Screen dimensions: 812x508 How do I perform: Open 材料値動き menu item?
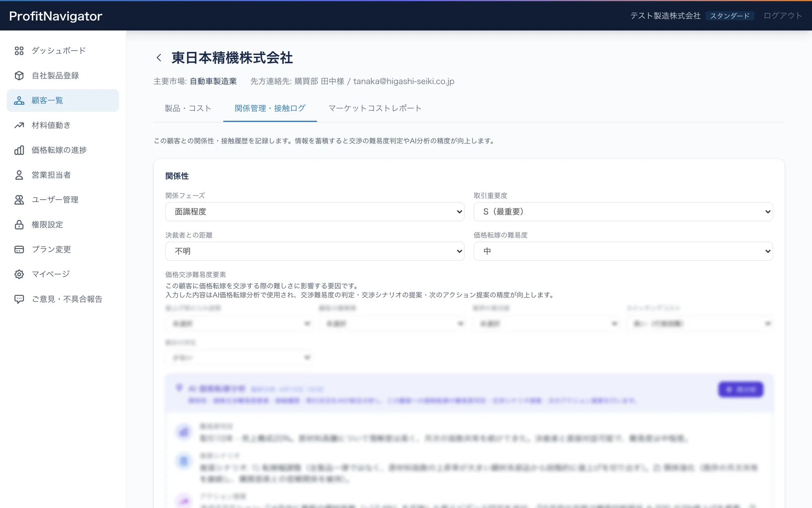click(63, 125)
